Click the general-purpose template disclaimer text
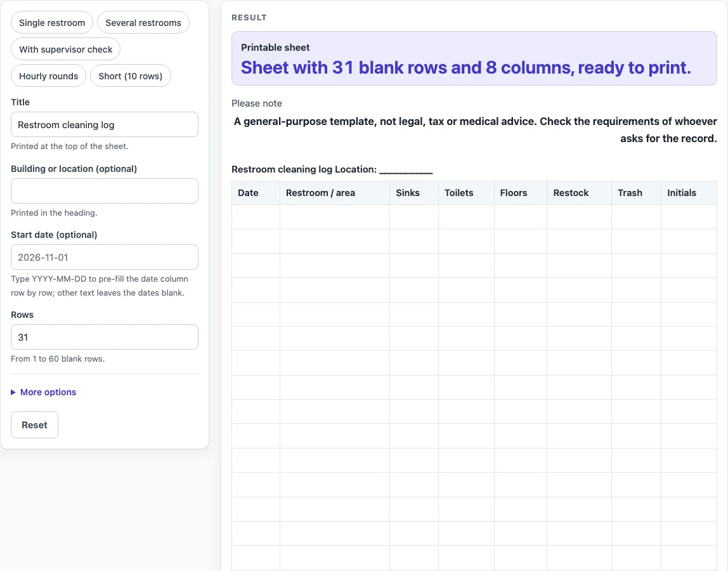Image resolution: width=728 pixels, height=571 pixels. tap(475, 129)
